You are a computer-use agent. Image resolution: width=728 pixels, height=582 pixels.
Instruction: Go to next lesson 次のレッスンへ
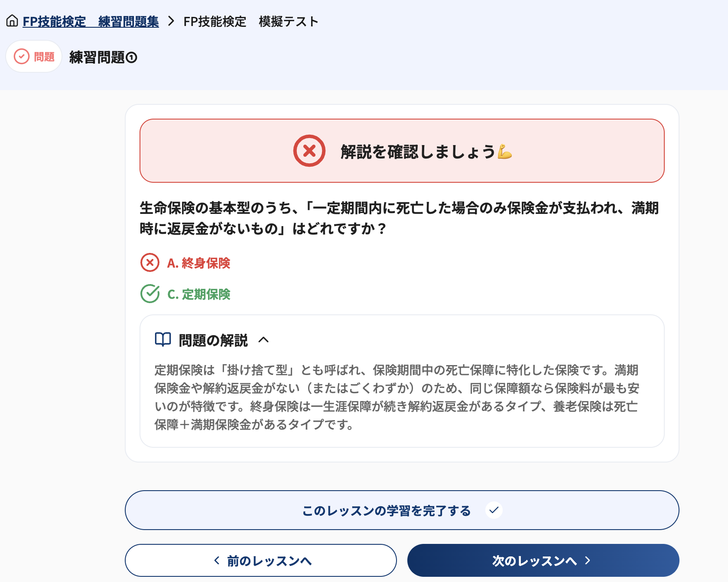pos(543,560)
